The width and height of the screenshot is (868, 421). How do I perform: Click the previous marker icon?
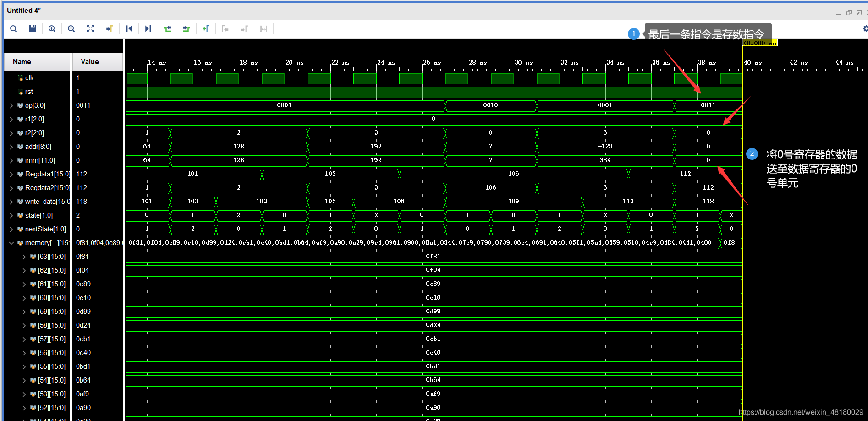click(225, 29)
